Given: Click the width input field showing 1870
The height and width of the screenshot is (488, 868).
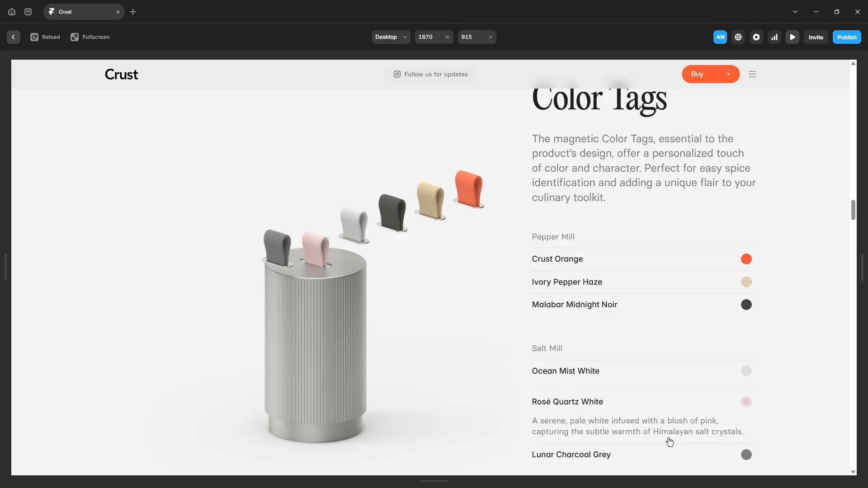Looking at the screenshot, I should pyautogui.click(x=434, y=37).
